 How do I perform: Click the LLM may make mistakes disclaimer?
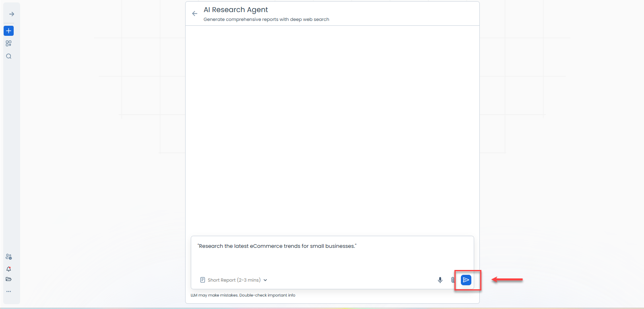tap(243, 295)
